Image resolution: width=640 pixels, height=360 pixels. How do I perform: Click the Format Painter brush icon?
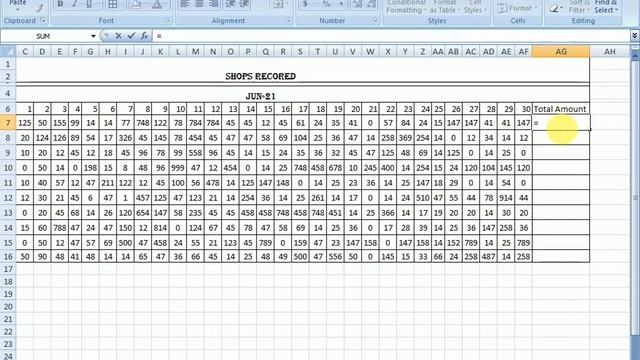point(39,7)
